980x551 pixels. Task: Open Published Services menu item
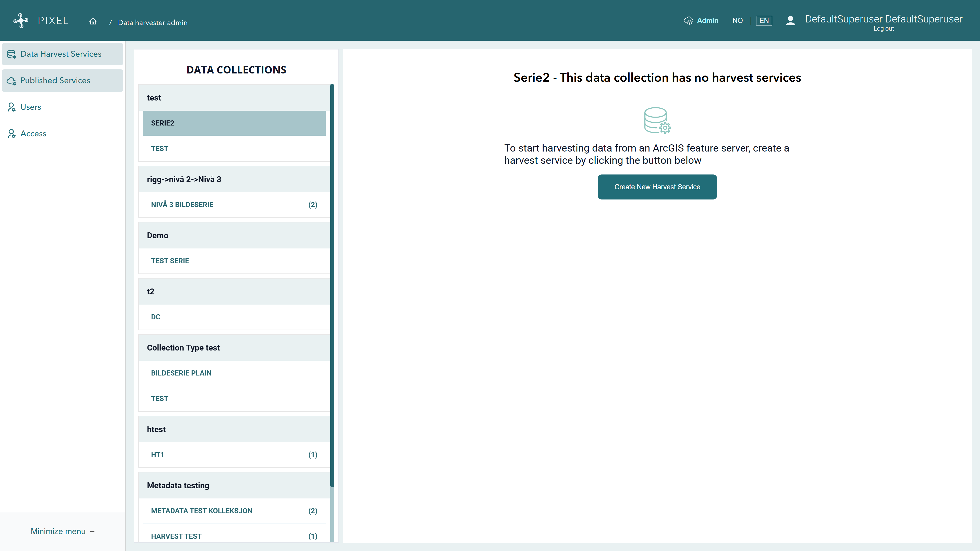click(x=56, y=81)
